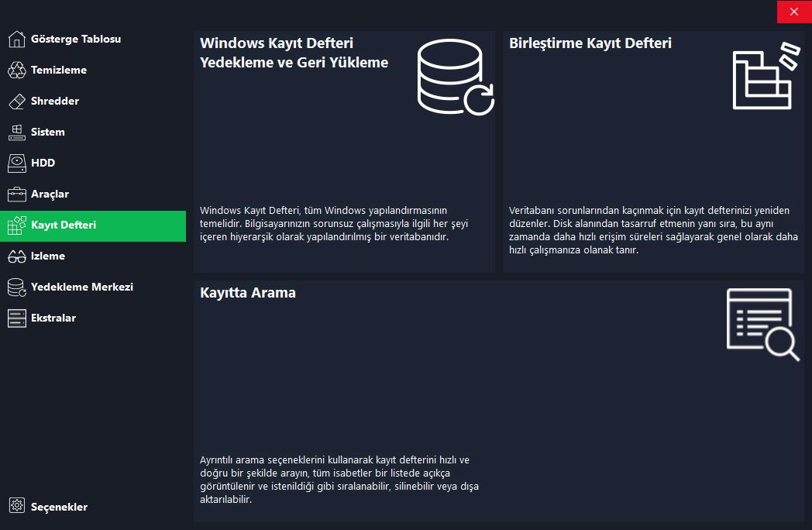Click the Shredder eraser icon

pos(16,101)
